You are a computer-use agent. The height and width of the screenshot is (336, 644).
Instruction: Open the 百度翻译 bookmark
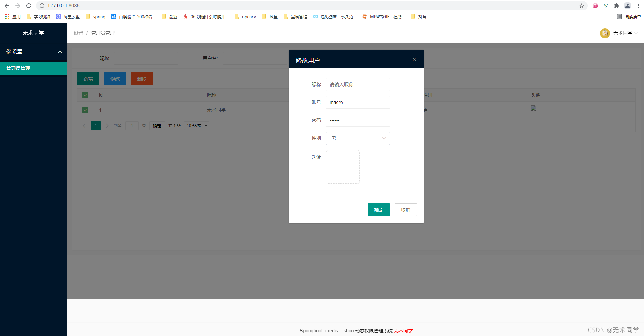[x=134, y=16]
